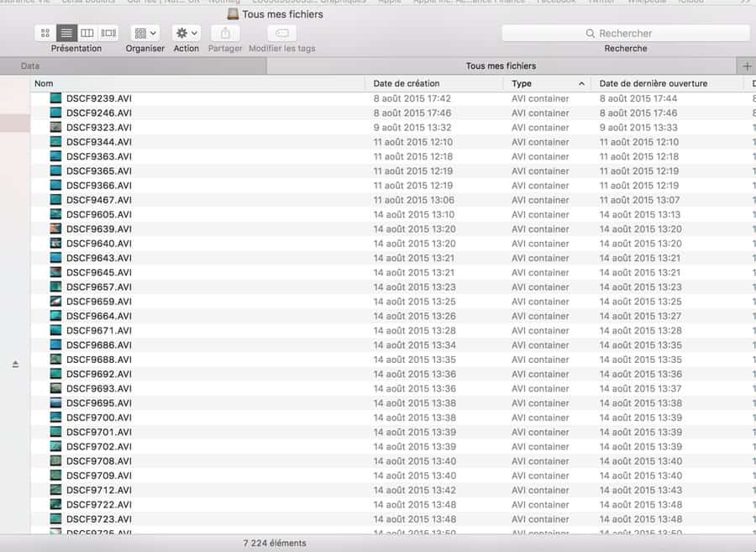
Task: Open the Action gear dropdown
Action: (186, 33)
